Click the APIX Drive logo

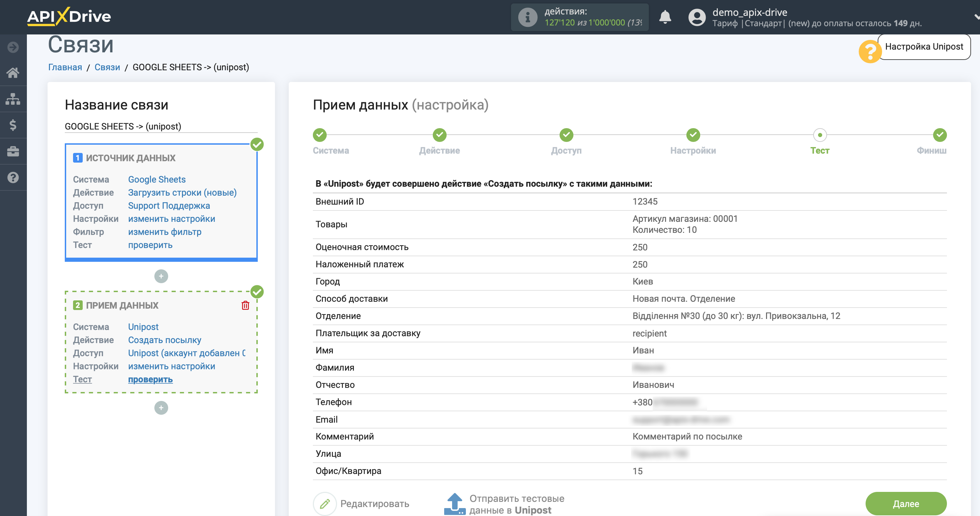(69, 17)
